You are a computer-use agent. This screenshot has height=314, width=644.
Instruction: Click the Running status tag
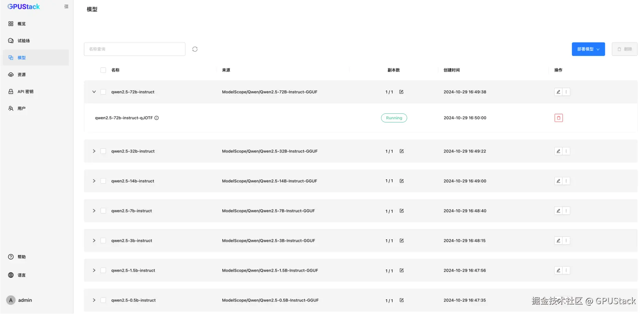coord(394,118)
